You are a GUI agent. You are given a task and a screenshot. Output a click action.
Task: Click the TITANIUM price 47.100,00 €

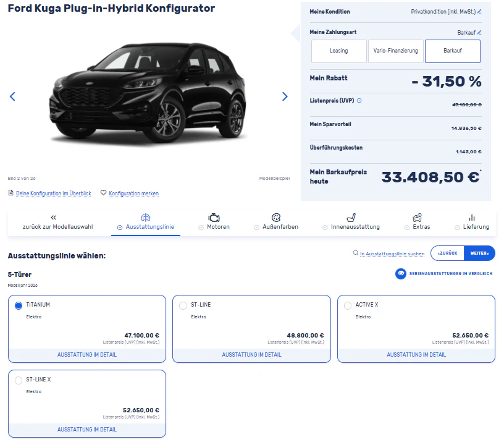[x=142, y=336]
